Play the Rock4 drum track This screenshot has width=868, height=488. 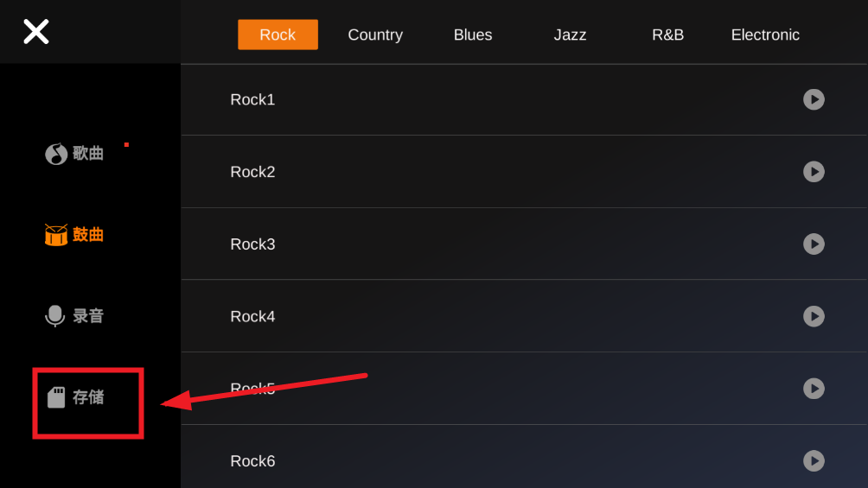tap(814, 316)
